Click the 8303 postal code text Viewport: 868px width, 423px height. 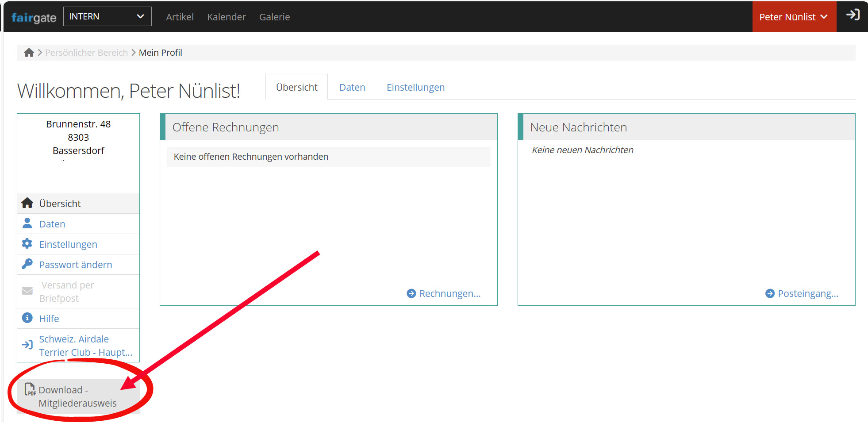[x=78, y=137]
